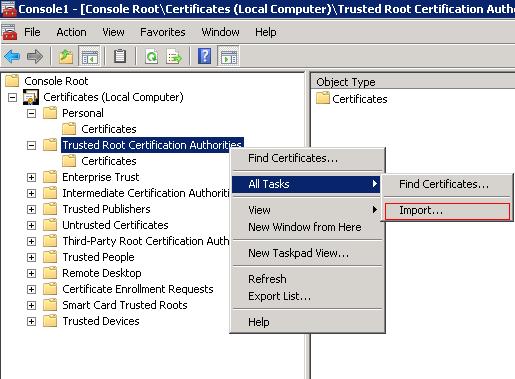The image size is (515, 379).
Task: Click the Up One Level toolbar icon
Action: 66,56
